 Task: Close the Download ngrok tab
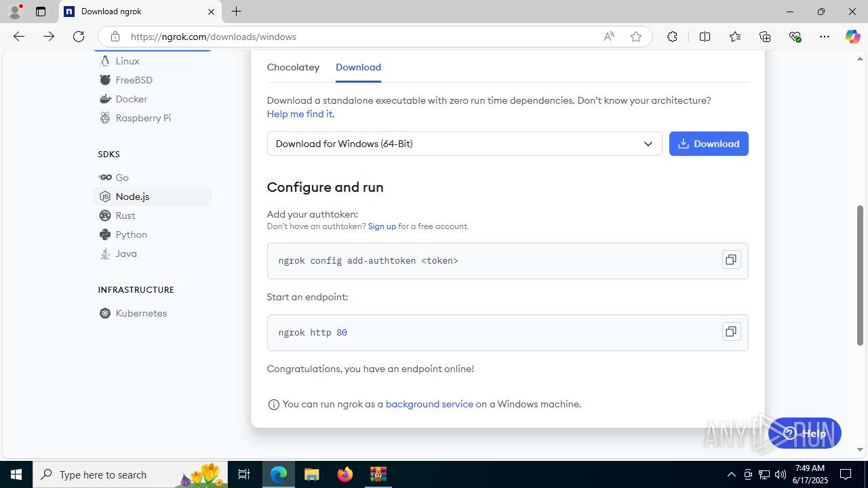(x=211, y=12)
